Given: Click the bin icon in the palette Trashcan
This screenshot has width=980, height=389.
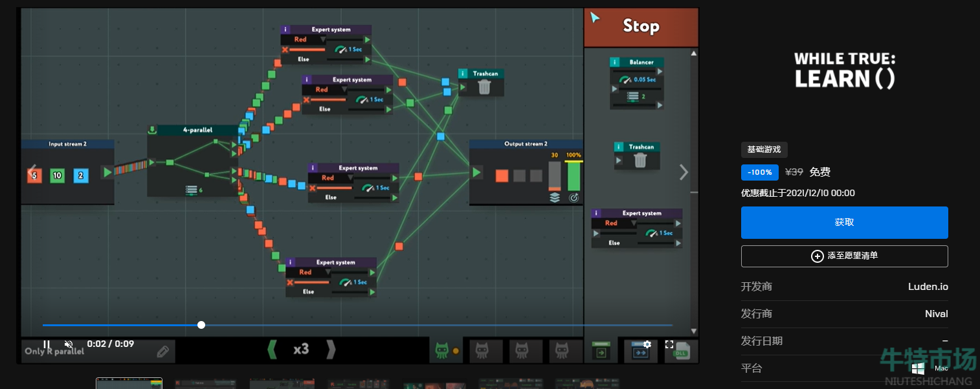Looking at the screenshot, I should pyautogui.click(x=640, y=159).
